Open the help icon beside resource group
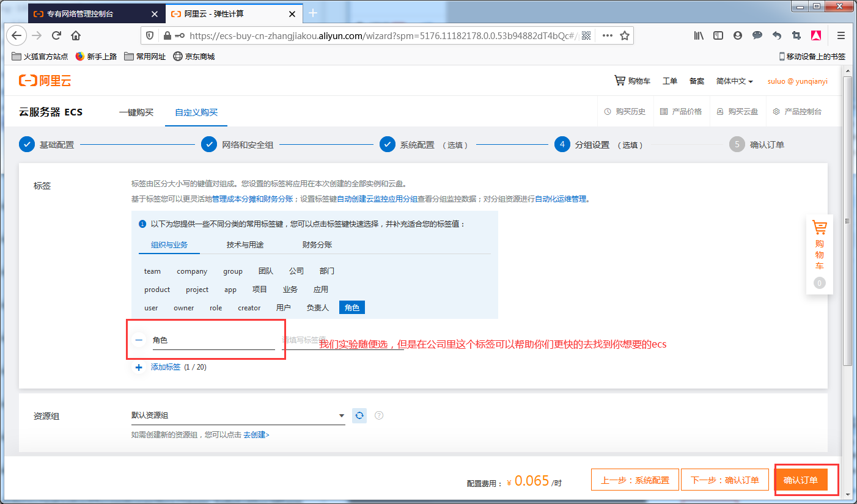Viewport: 857px width, 504px height. (379, 415)
